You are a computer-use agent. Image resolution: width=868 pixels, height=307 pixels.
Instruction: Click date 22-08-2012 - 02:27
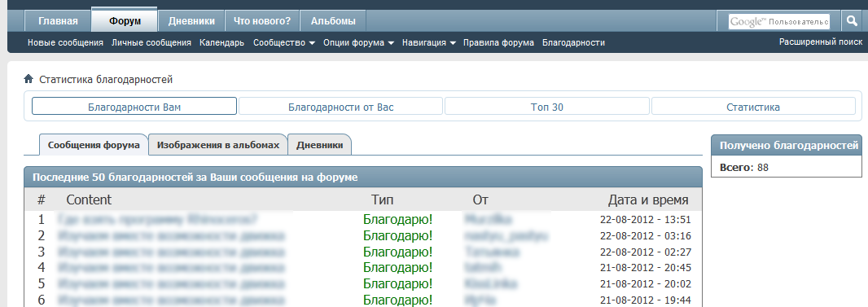tap(646, 252)
